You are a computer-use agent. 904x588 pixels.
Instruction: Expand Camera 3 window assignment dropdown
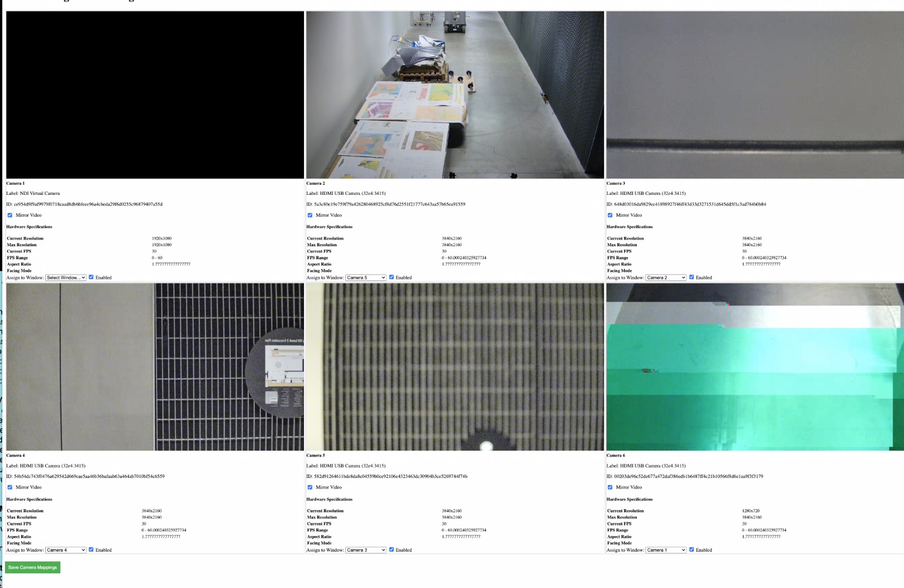(666, 278)
